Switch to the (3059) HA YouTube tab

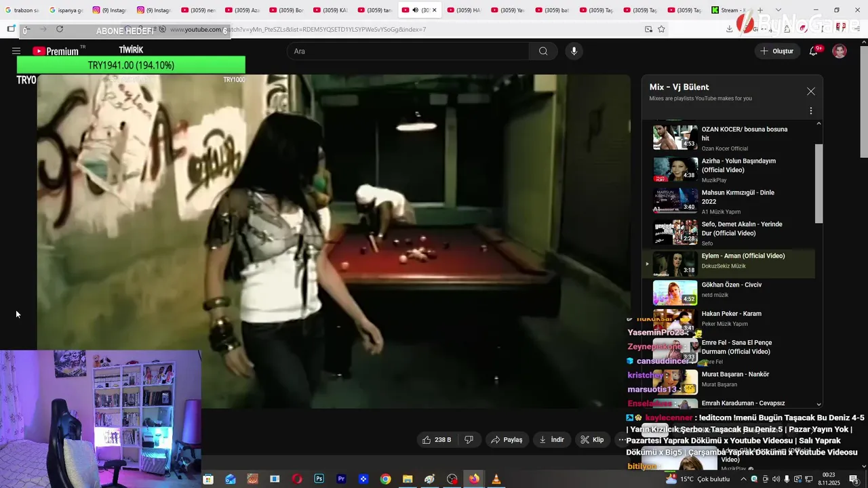click(463, 10)
